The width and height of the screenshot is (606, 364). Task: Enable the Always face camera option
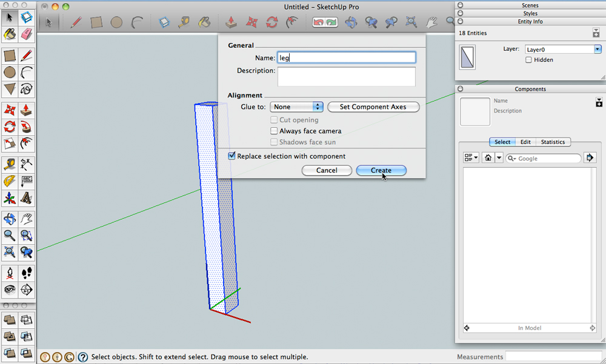pos(273,131)
